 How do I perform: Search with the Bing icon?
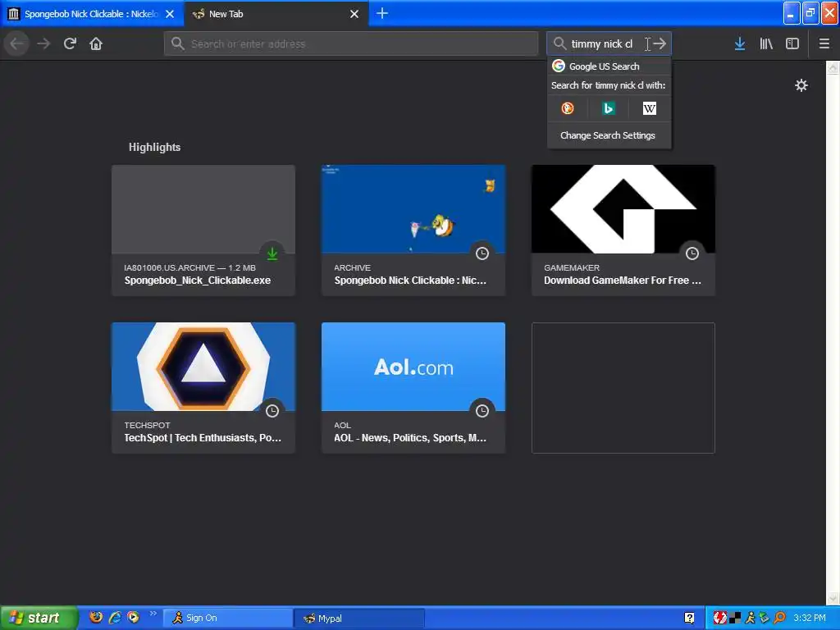point(609,108)
